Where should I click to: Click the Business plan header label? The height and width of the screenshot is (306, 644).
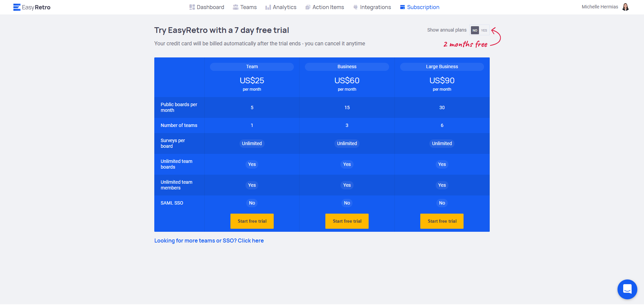coord(347,67)
